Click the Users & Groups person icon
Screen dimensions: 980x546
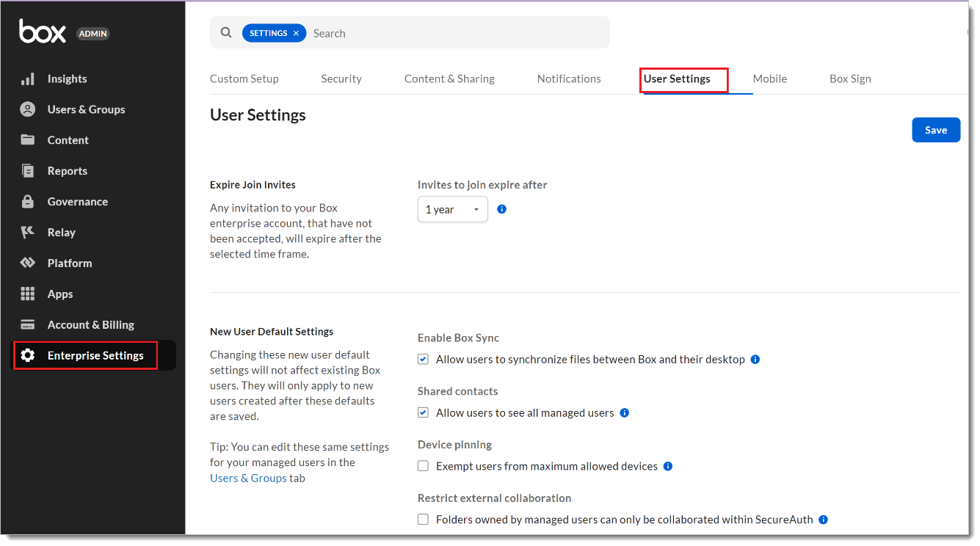point(28,109)
